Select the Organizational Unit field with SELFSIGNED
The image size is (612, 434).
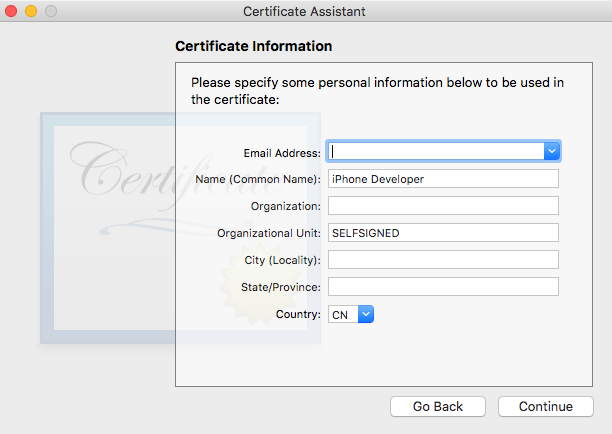tap(443, 233)
